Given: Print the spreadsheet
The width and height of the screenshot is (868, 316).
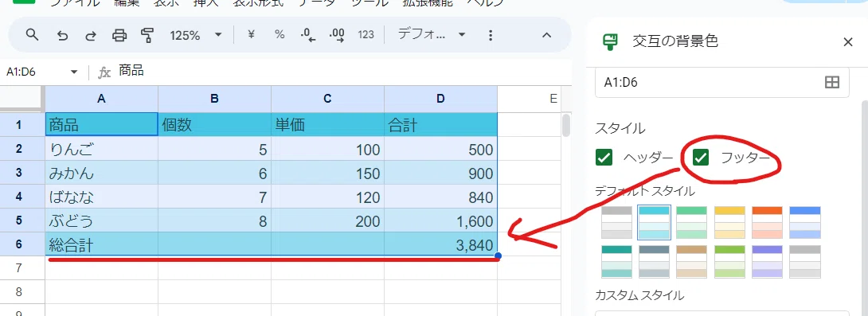Looking at the screenshot, I should pyautogui.click(x=119, y=35).
